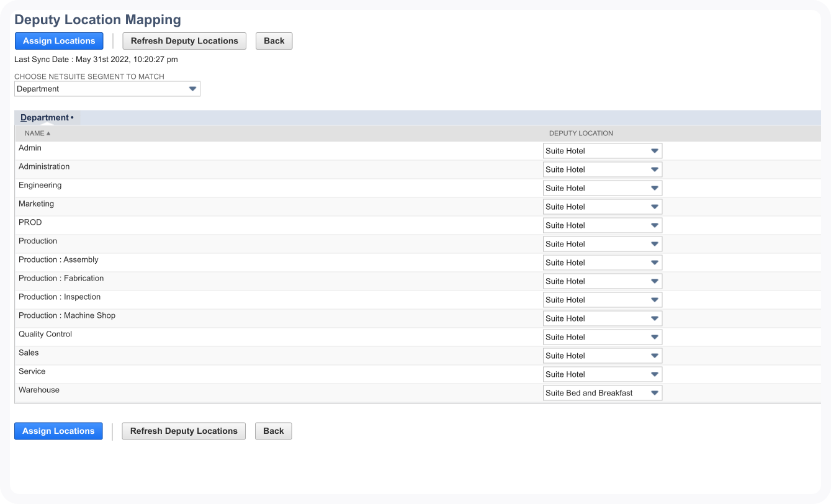Click the top Assign Locations button
Screen dimensions: 831x504
(59, 41)
